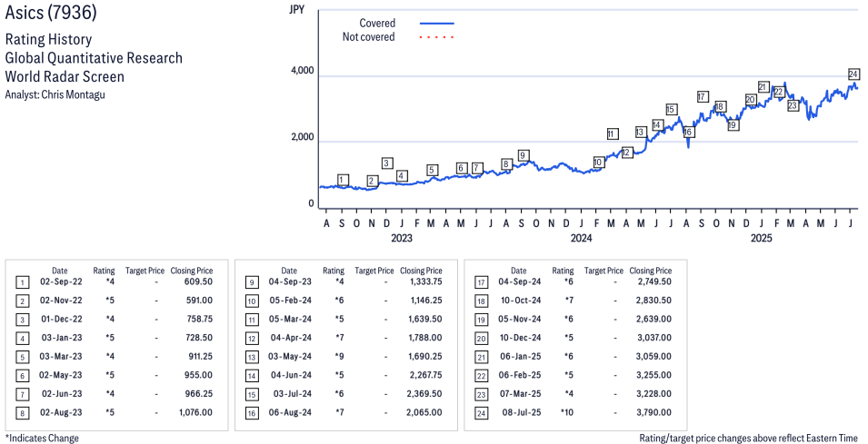Select the date 02-Nov-22
Image resolution: width=868 pixels, height=444 pixels.
60,301
